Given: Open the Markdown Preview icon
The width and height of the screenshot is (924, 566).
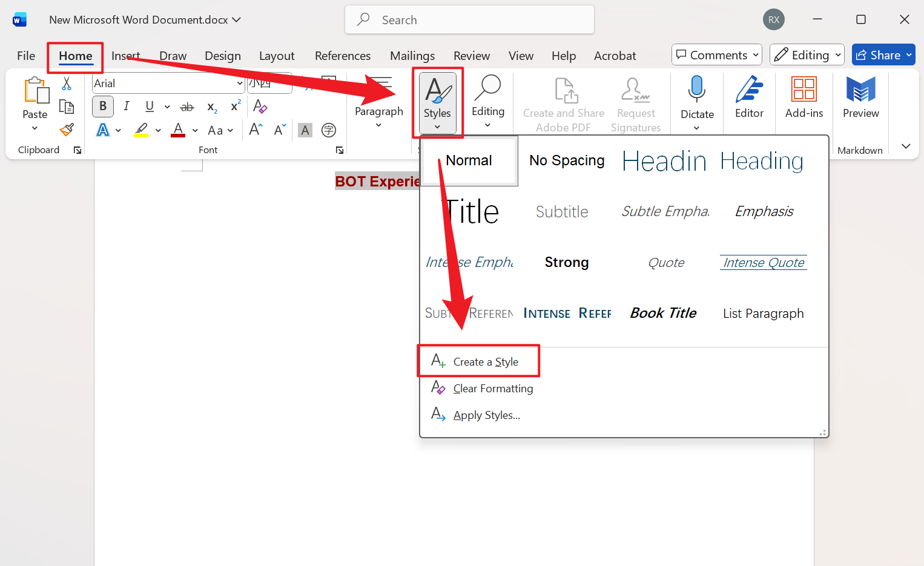Looking at the screenshot, I should (x=860, y=97).
